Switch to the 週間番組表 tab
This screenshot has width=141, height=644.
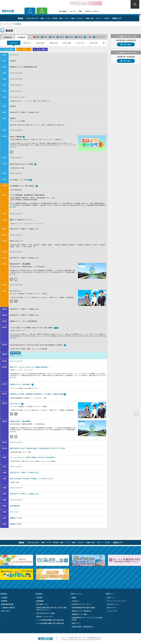(x=8, y=38)
